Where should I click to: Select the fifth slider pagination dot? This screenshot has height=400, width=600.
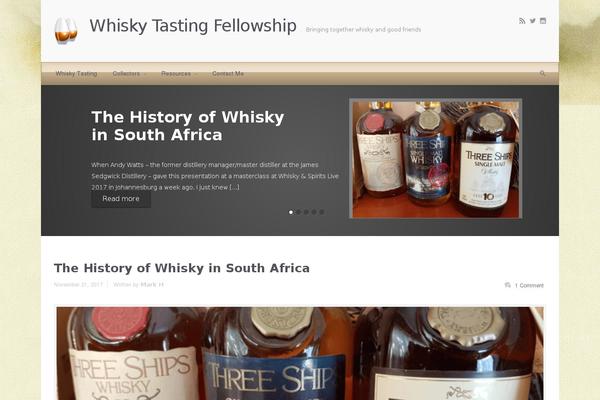coord(321,212)
